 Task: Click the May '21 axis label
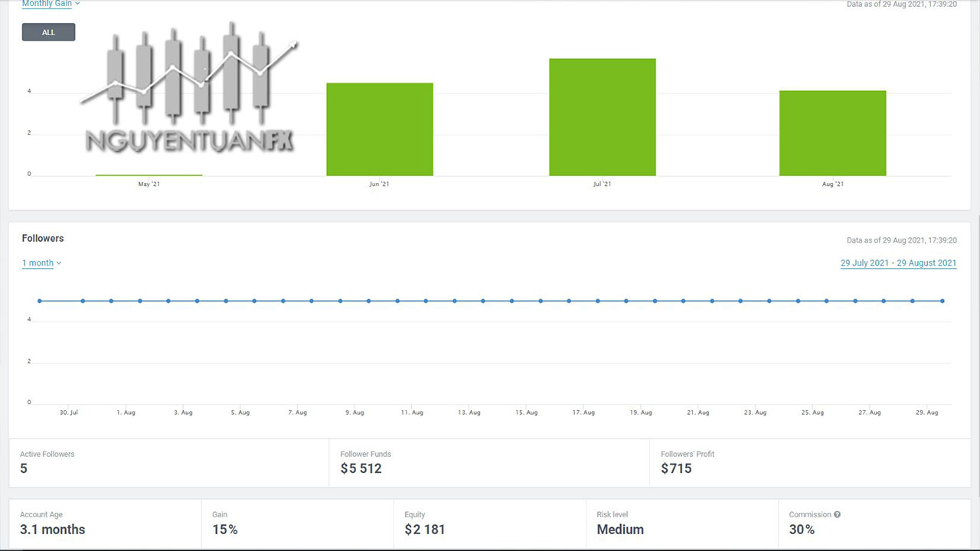[x=149, y=184]
